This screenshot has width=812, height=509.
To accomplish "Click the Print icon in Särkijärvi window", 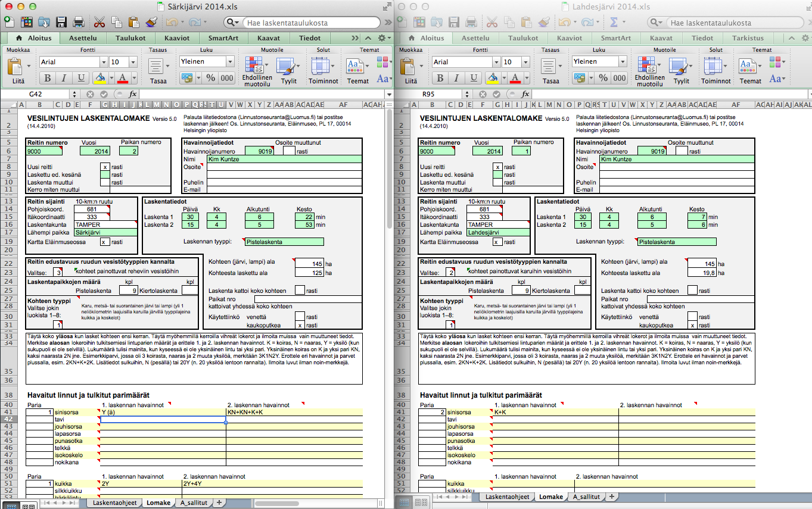I will 78,23.
